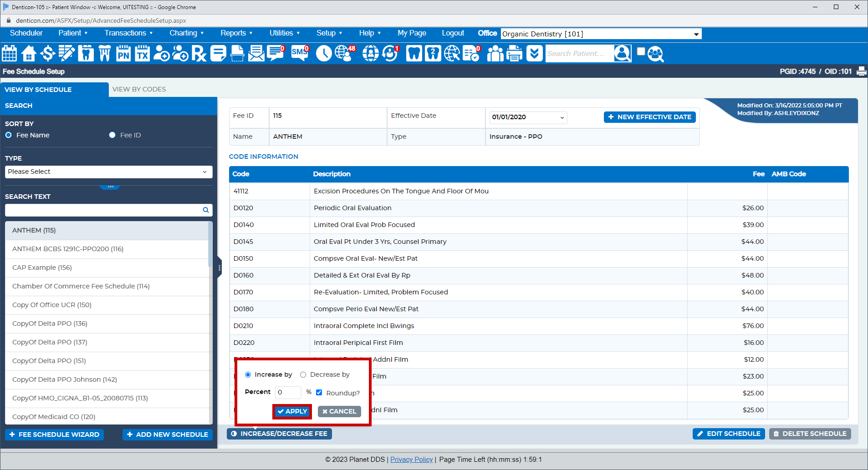868x470 pixels.
Task: Go to My Page
Action: point(412,33)
